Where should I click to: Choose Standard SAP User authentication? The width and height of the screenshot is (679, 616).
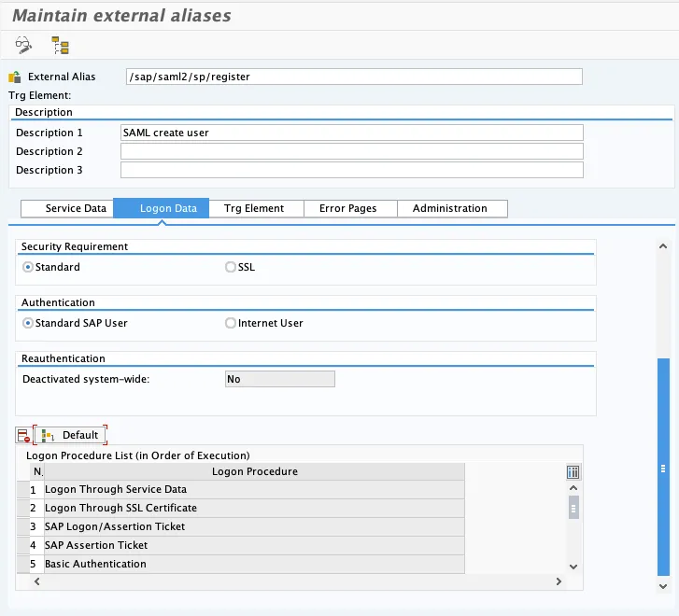28,323
